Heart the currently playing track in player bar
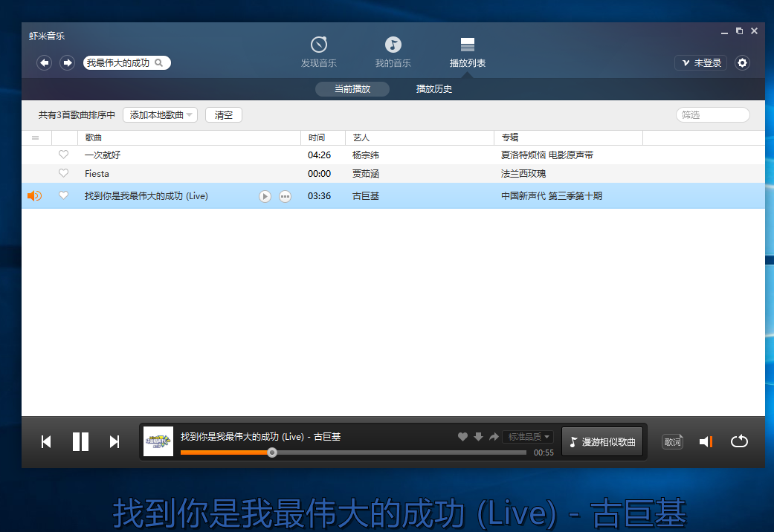This screenshot has width=774, height=532. (x=462, y=437)
